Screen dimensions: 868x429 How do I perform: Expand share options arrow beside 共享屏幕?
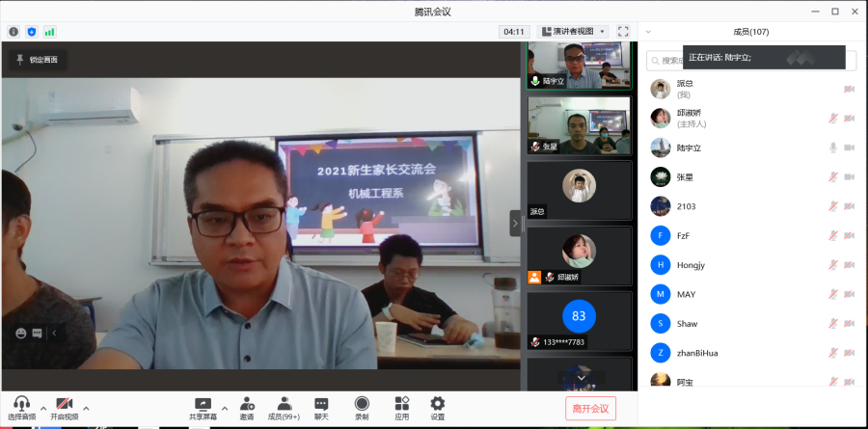225,407
